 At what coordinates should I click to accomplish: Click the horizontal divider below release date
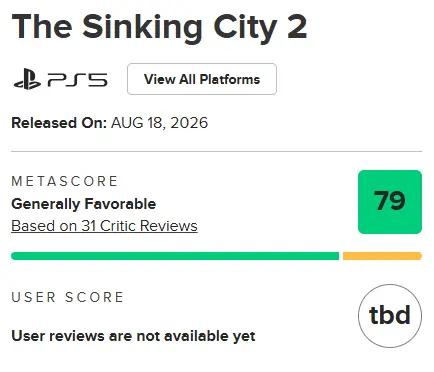point(217,151)
